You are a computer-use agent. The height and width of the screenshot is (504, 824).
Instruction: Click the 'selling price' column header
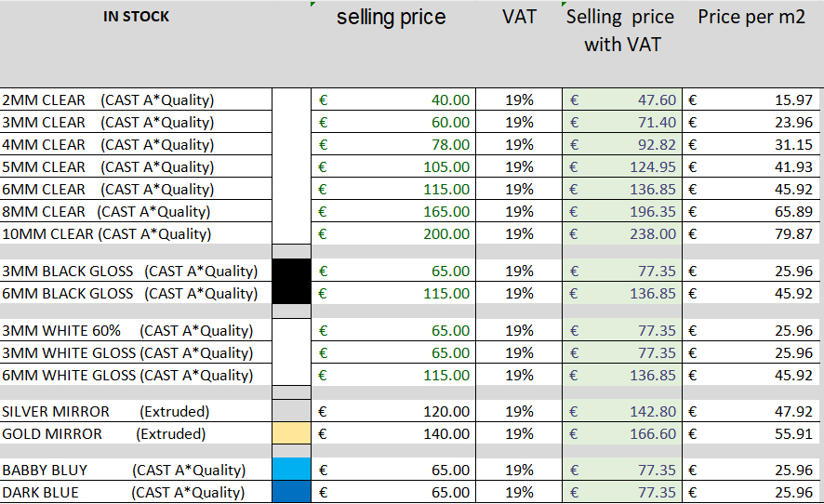pyautogui.click(x=391, y=18)
